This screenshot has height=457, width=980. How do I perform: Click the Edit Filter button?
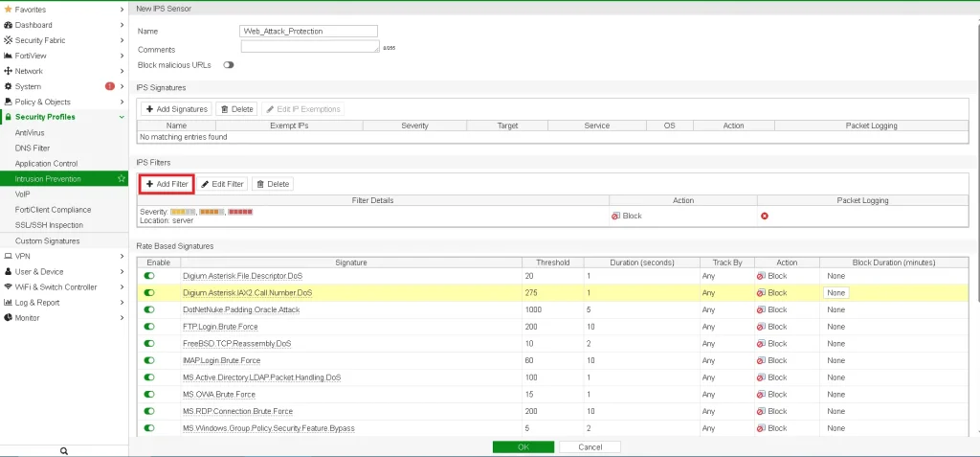click(222, 184)
